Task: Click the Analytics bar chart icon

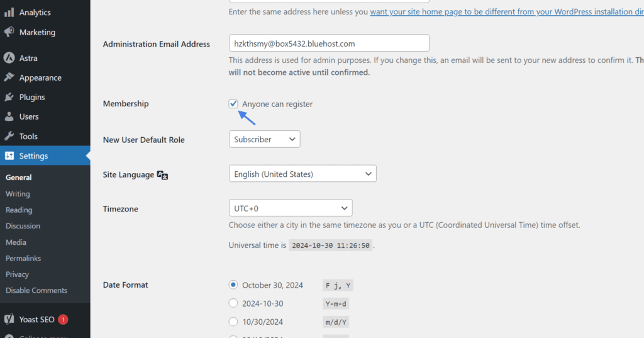Action: 9,13
